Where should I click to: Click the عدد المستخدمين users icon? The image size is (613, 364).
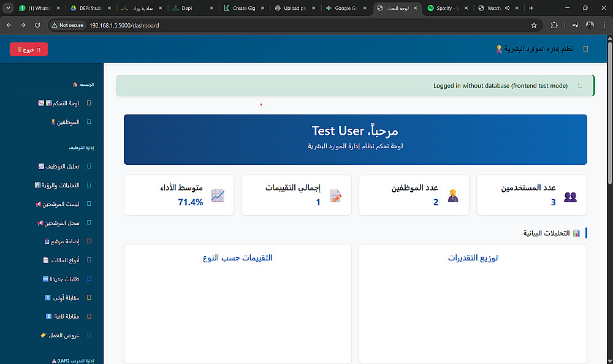570,197
